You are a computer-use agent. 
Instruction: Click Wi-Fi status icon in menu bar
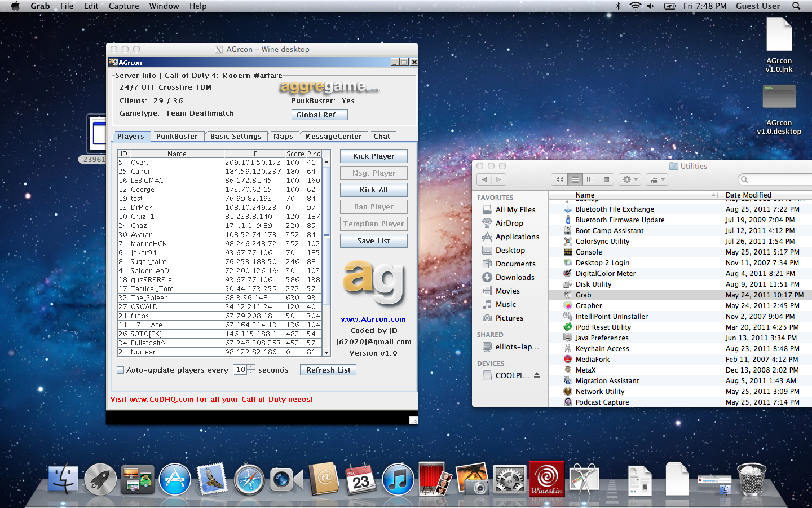(x=635, y=6)
